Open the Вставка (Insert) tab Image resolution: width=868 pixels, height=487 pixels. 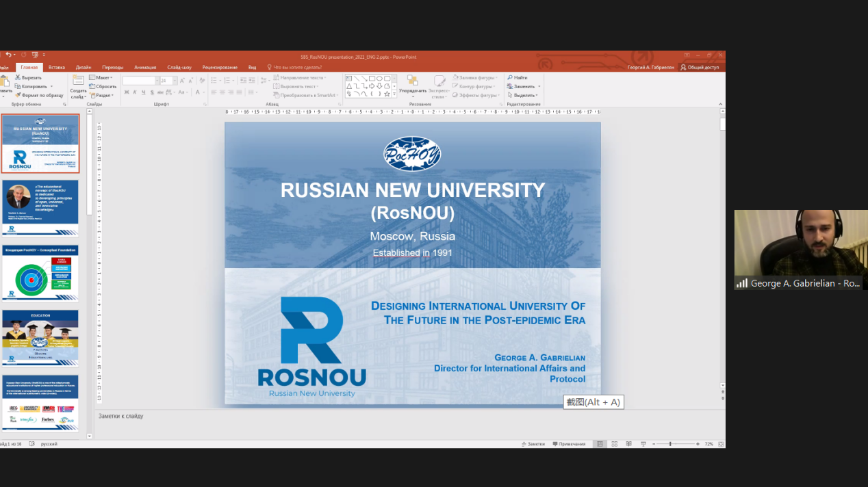click(57, 67)
